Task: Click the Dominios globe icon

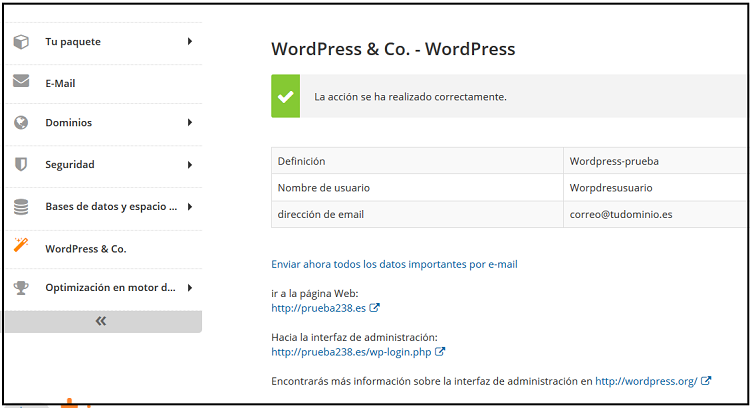Action: tap(21, 122)
